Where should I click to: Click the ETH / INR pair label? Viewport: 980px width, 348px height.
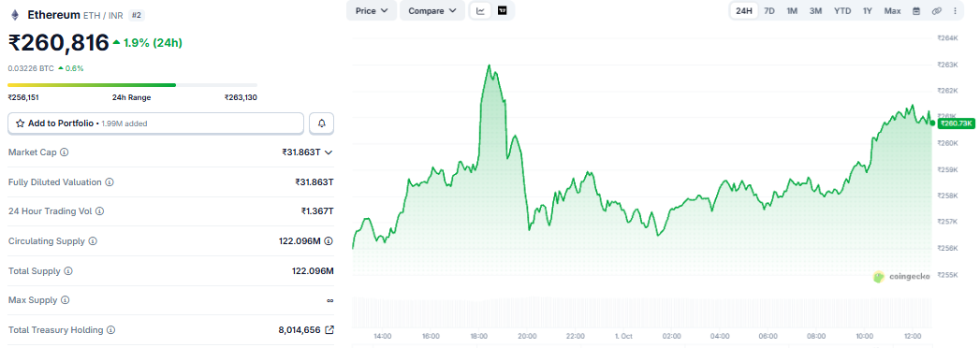click(x=103, y=15)
